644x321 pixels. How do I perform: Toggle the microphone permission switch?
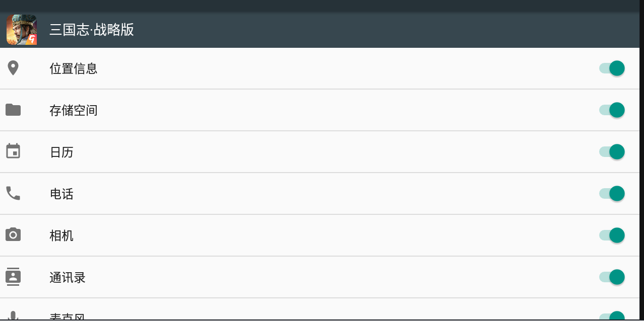[x=612, y=316]
